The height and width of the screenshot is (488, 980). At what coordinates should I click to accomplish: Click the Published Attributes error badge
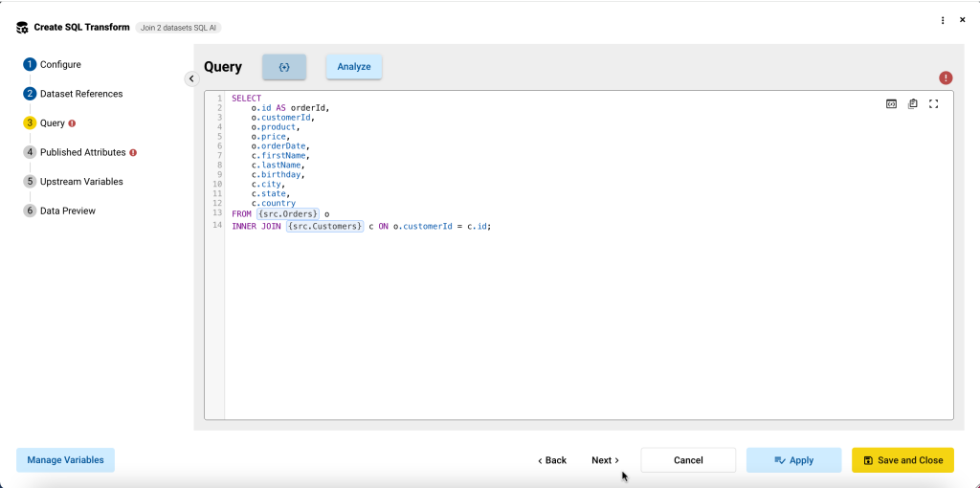pos(133,152)
